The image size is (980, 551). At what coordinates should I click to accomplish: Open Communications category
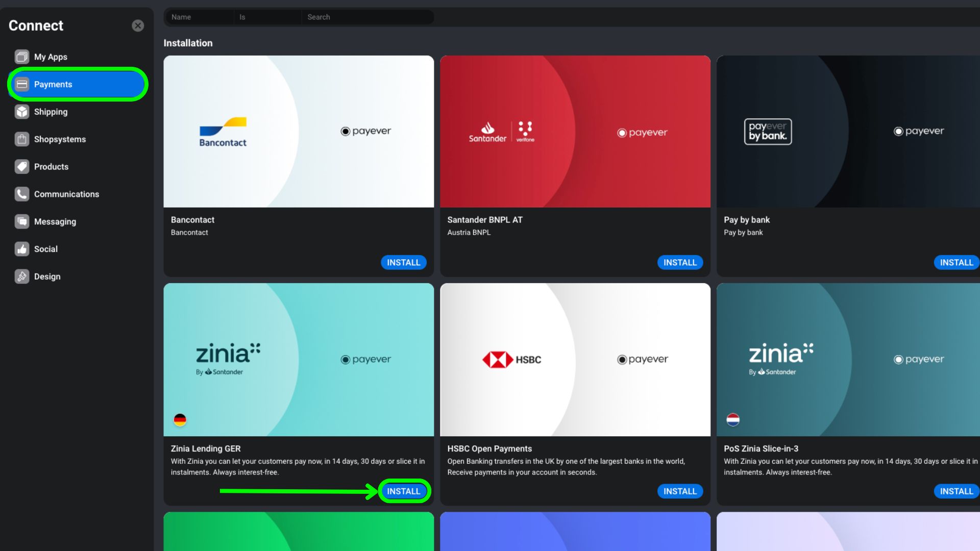tap(78, 194)
